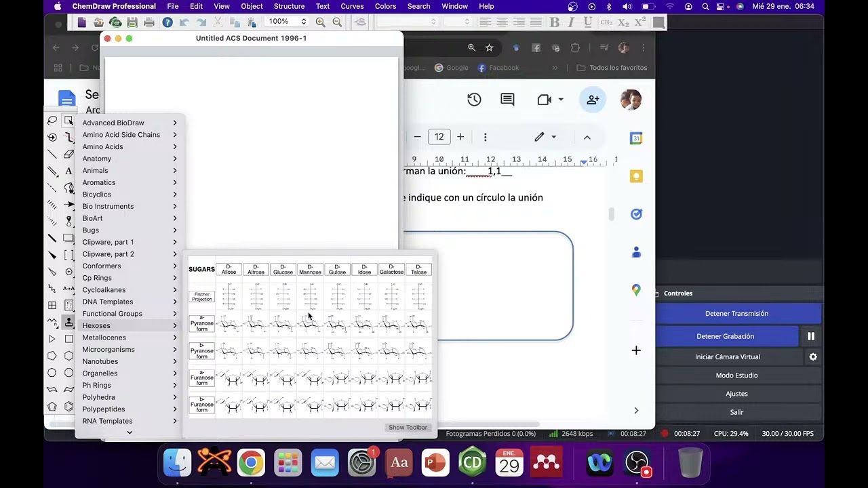Open version history icon in Google Docs

tap(474, 100)
